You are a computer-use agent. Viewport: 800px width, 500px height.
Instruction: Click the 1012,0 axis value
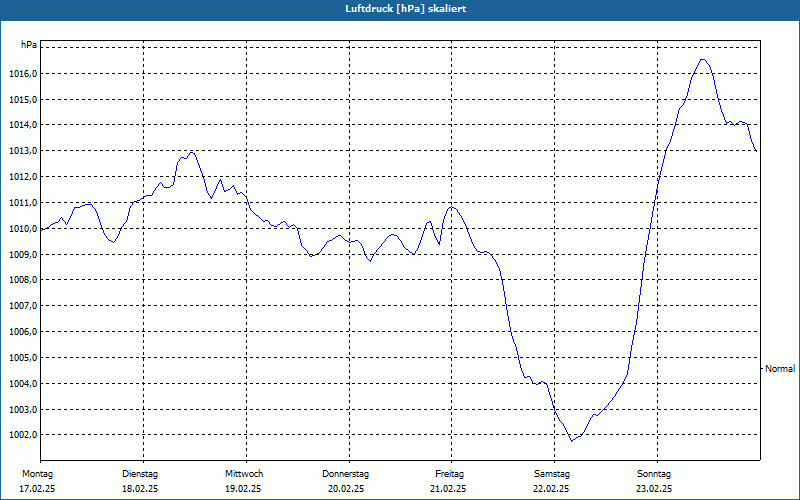(23, 177)
